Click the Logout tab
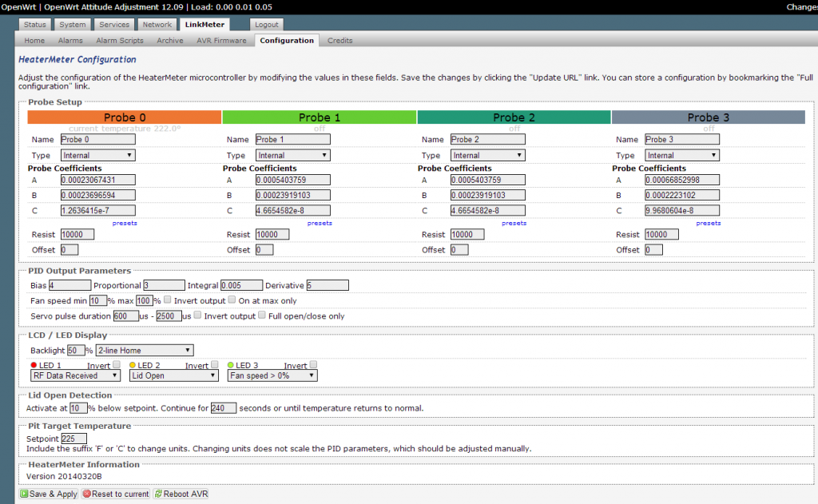The height and width of the screenshot is (504, 818). tap(267, 25)
